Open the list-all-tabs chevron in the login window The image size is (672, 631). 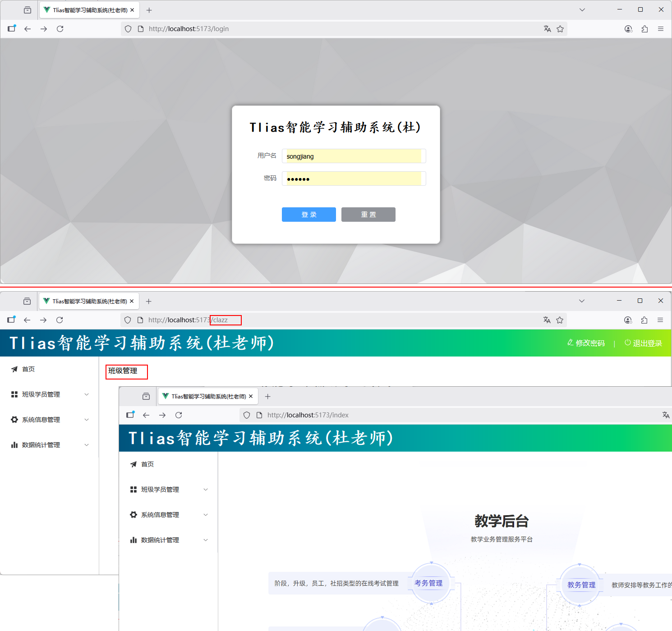[x=582, y=9]
